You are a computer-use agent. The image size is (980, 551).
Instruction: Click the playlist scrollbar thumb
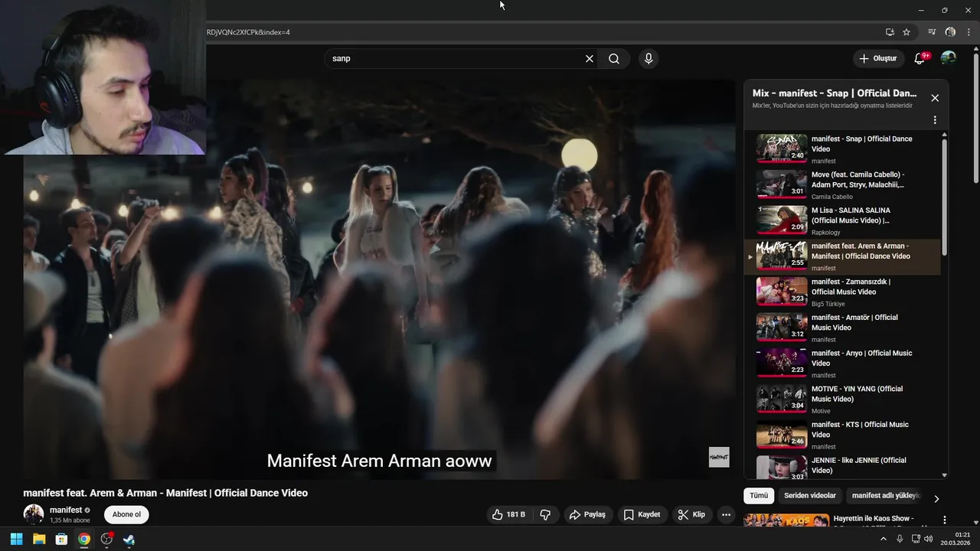tap(944, 197)
